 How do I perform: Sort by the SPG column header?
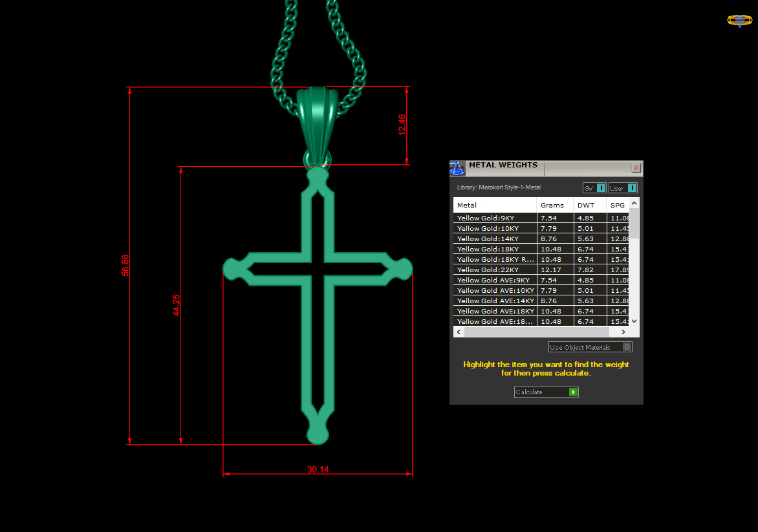(618, 205)
